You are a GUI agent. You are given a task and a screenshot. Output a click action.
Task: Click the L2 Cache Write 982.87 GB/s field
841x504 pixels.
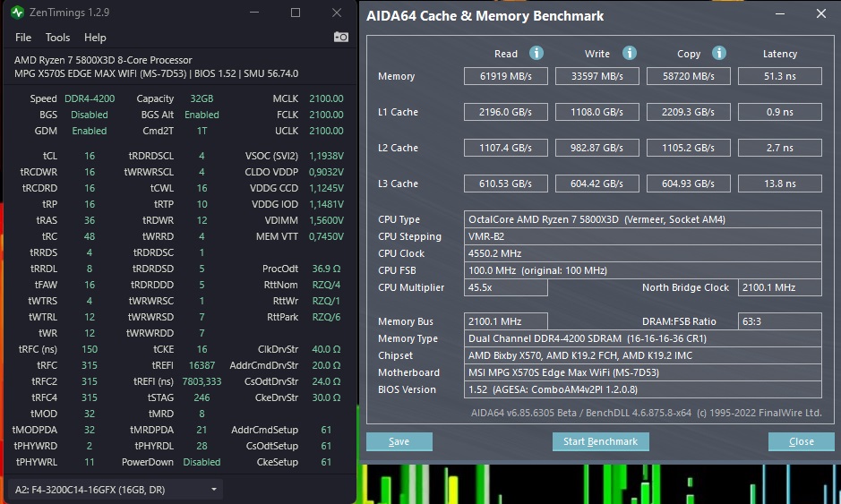click(x=597, y=148)
